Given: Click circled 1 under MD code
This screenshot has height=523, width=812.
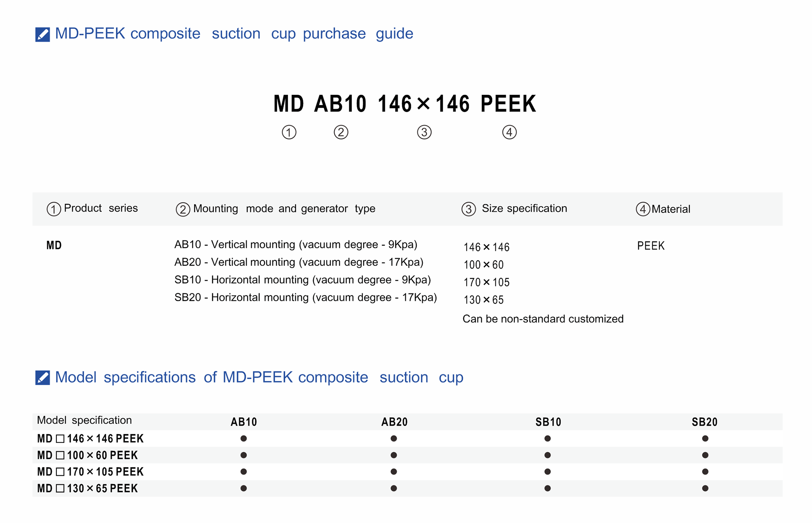Looking at the screenshot, I should (289, 132).
